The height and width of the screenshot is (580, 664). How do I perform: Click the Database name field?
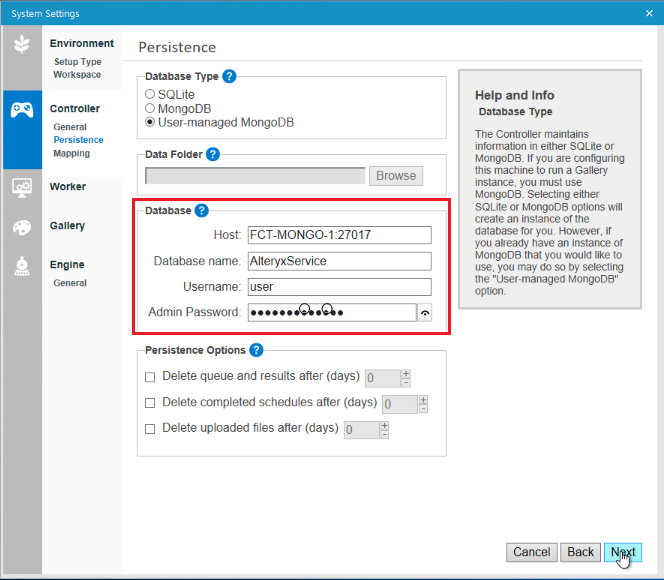[x=340, y=261]
